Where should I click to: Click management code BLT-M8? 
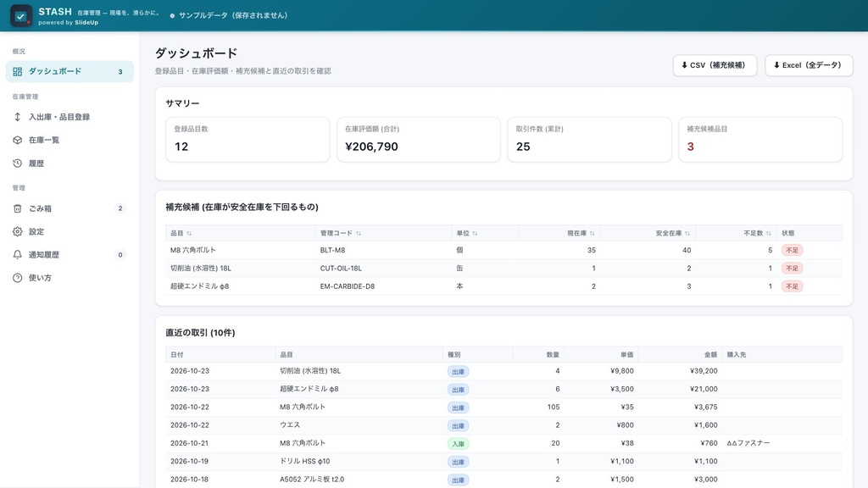[x=332, y=250]
